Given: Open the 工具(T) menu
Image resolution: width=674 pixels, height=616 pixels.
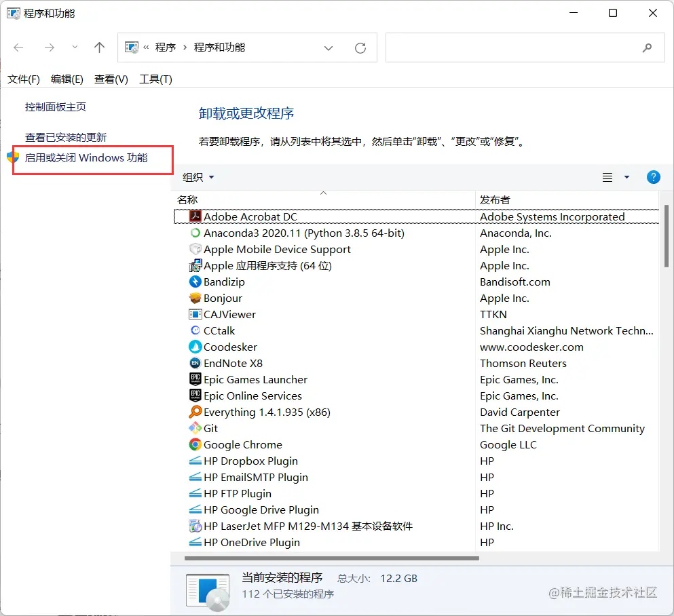Looking at the screenshot, I should (x=155, y=79).
